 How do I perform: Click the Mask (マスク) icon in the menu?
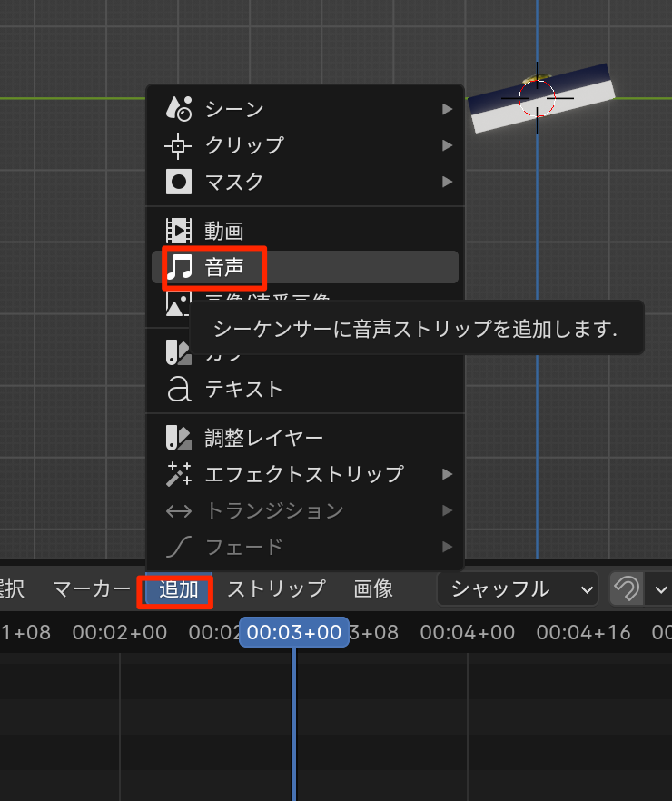pyautogui.click(x=179, y=182)
